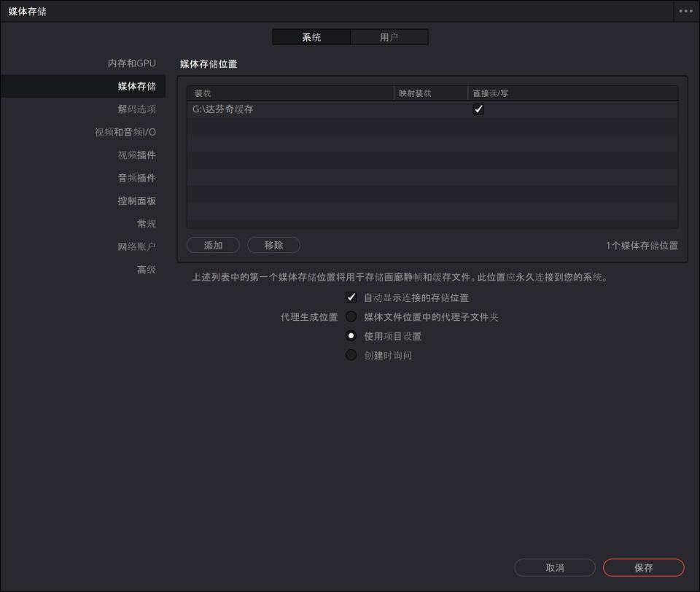Open 内存和GPU settings section
Viewport: 700px width, 592px height.
point(132,63)
